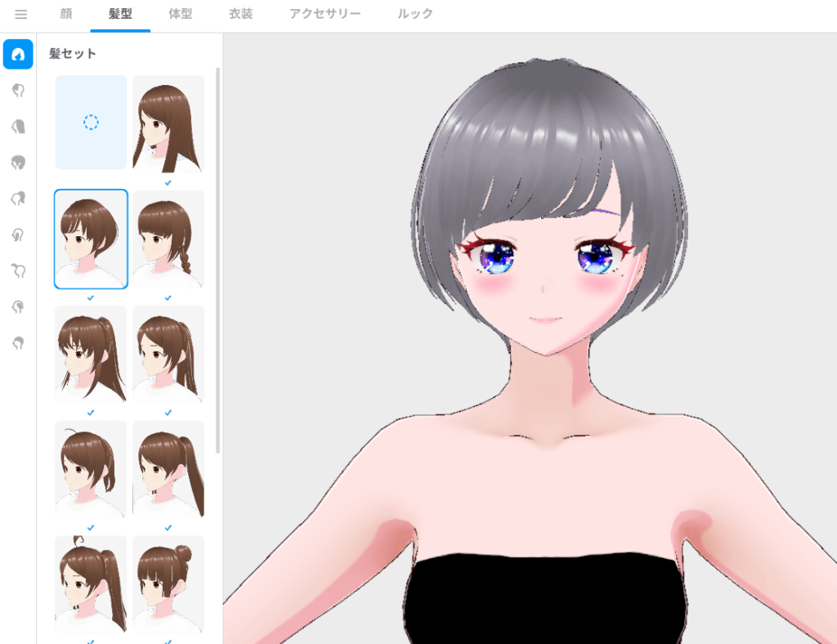Switch to the 衣装 tab
837x644 pixels.
click(241, 14)
